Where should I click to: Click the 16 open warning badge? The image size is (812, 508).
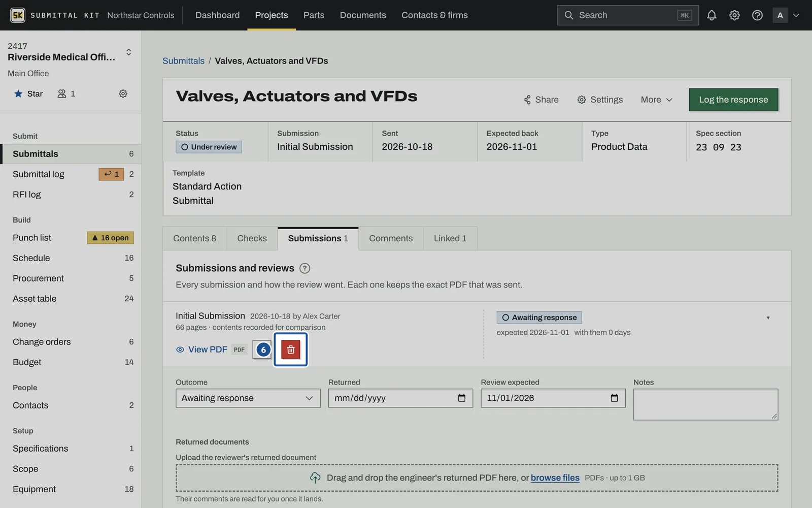tap(110, 238)
